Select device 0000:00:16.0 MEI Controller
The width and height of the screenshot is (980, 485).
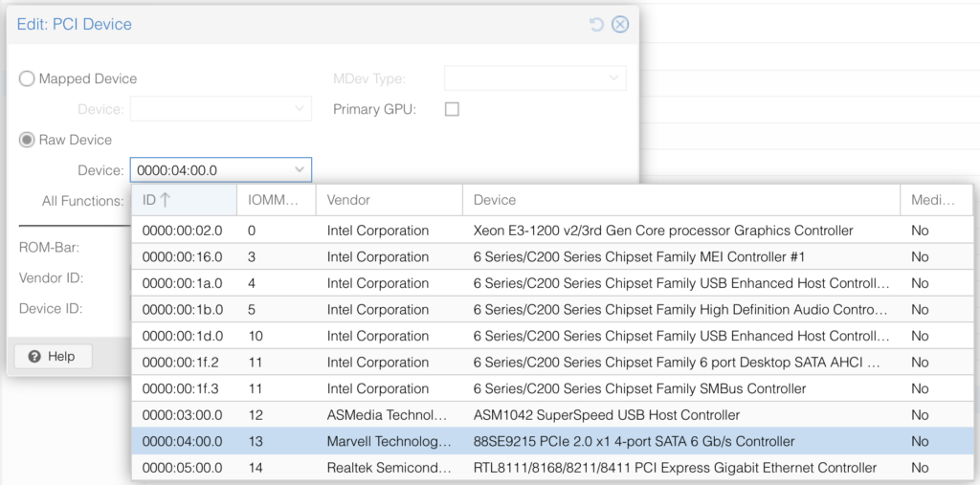[x=552, y=257]
